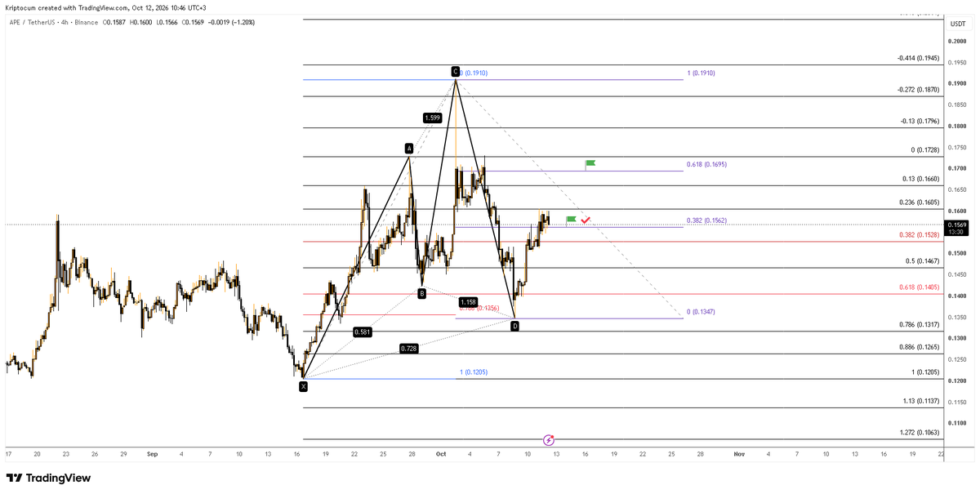The height and width of the screenshot is (494, 980).
Task: Select the 0 (0.1728) Fibonacci label
Action: click(925, 150)
